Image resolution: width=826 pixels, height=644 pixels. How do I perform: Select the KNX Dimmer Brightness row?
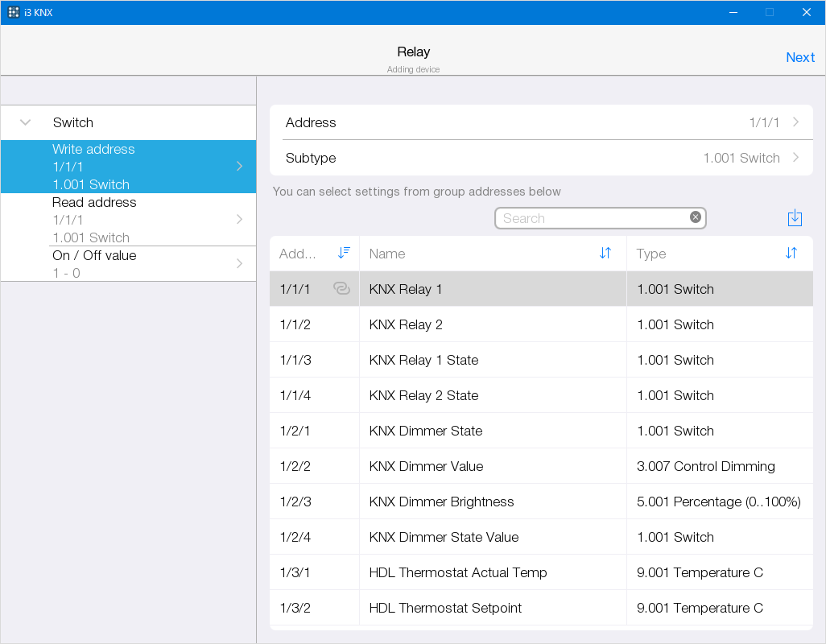click(493, 502)
